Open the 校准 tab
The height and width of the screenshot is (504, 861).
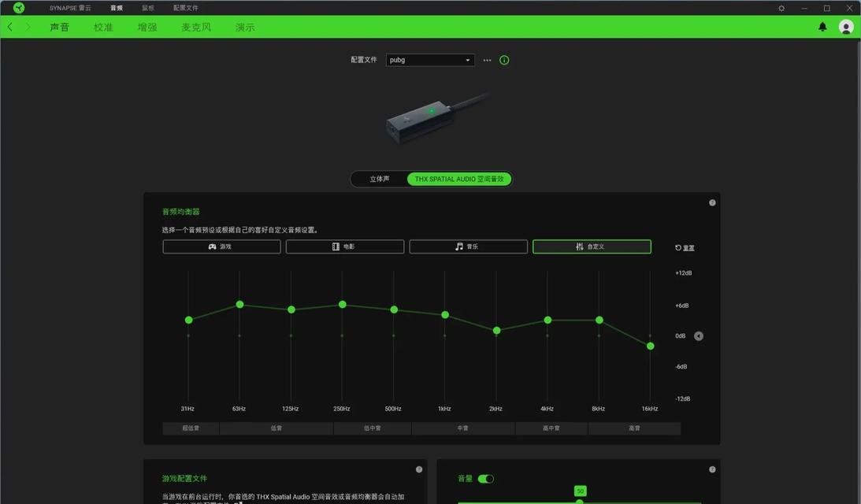[103, 27]
